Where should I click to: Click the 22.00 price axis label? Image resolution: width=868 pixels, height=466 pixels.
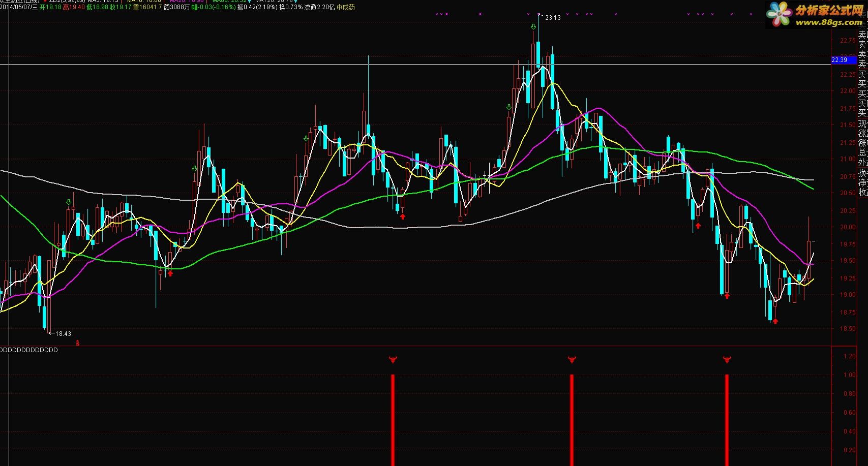point(848,91)
